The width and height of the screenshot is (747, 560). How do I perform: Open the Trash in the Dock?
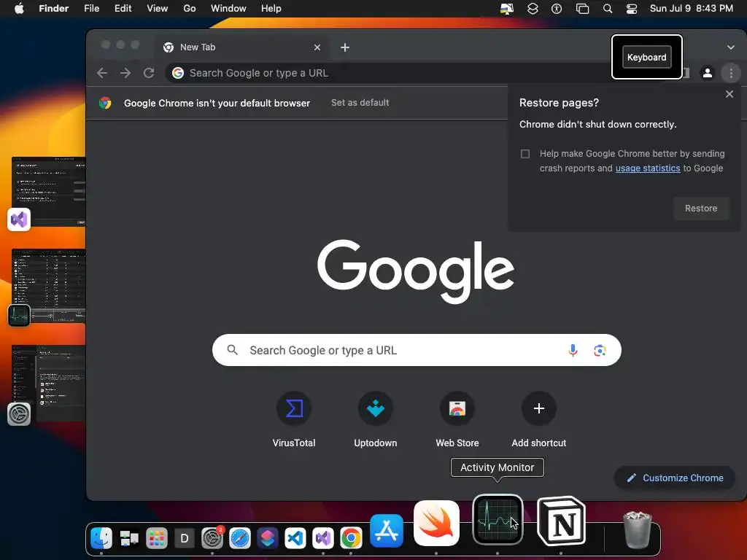(x=638, y=529)
